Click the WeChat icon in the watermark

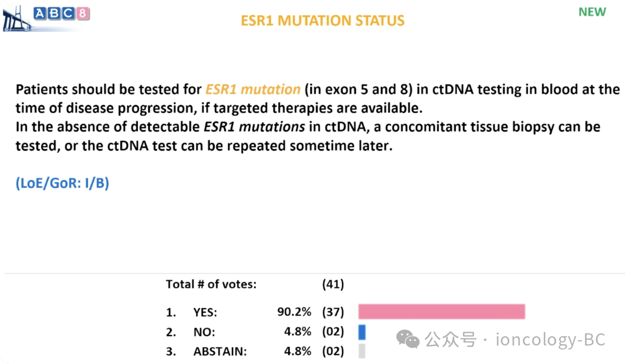pyautogui.click(x=411, y=340)
